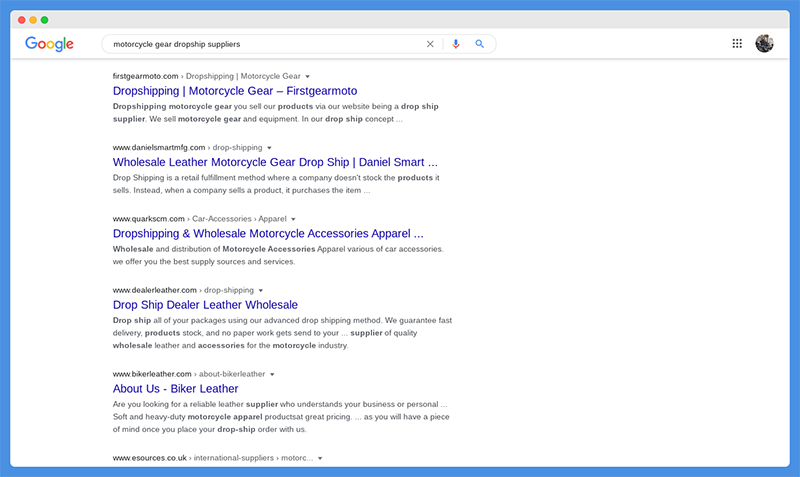This screenshot has height=477, width=800.
Task: Expand the dropdown arrow next to dealerleather.com
Action: (x=261, y=290)
